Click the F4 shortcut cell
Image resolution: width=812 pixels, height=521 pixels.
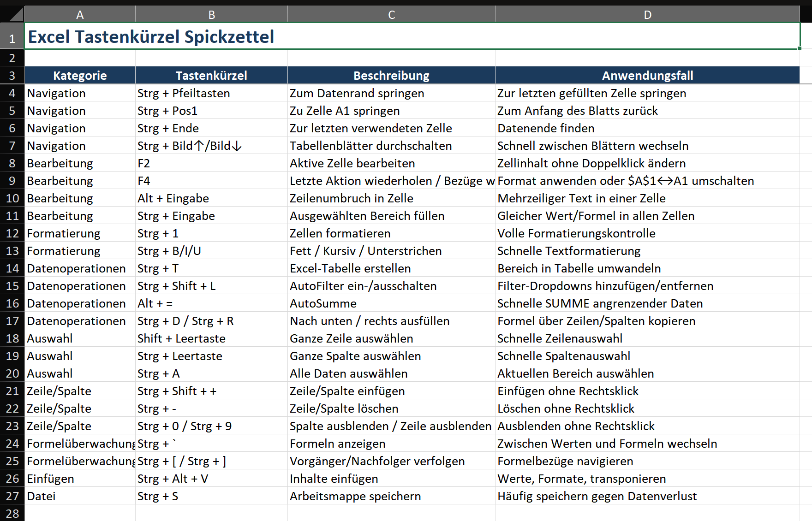click(211, 181)
